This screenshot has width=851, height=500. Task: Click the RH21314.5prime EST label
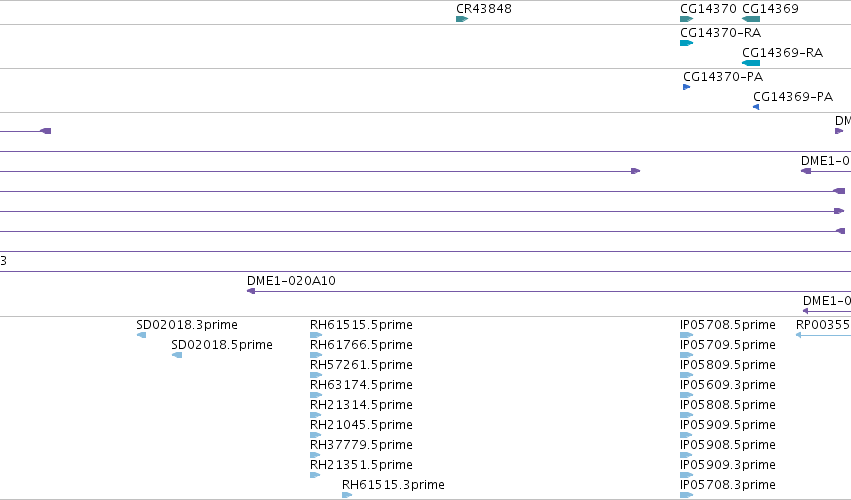(x=361, y=405)
